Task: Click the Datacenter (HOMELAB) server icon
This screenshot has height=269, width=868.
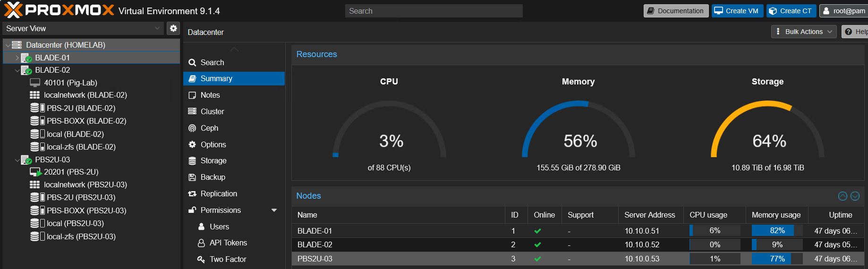Action: [x=17, y=45]
